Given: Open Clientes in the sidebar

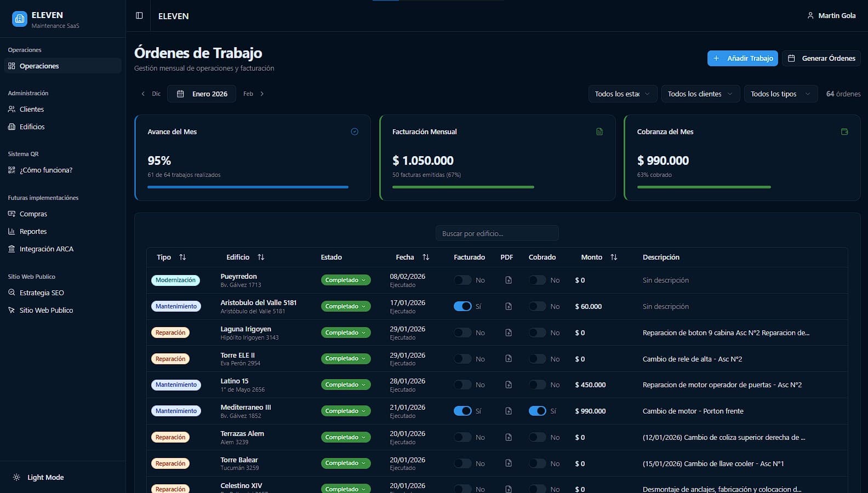Looking at the screenshot, I should 32,109.
